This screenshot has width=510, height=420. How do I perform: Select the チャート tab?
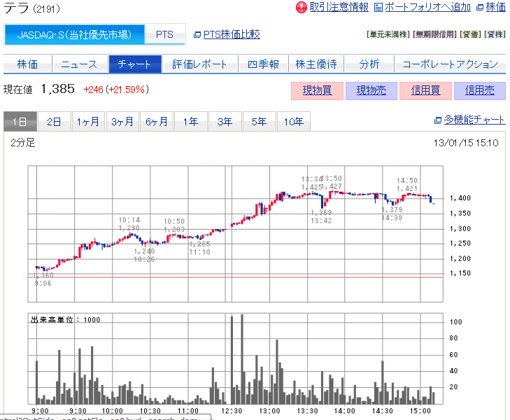[x=134, y=64]
